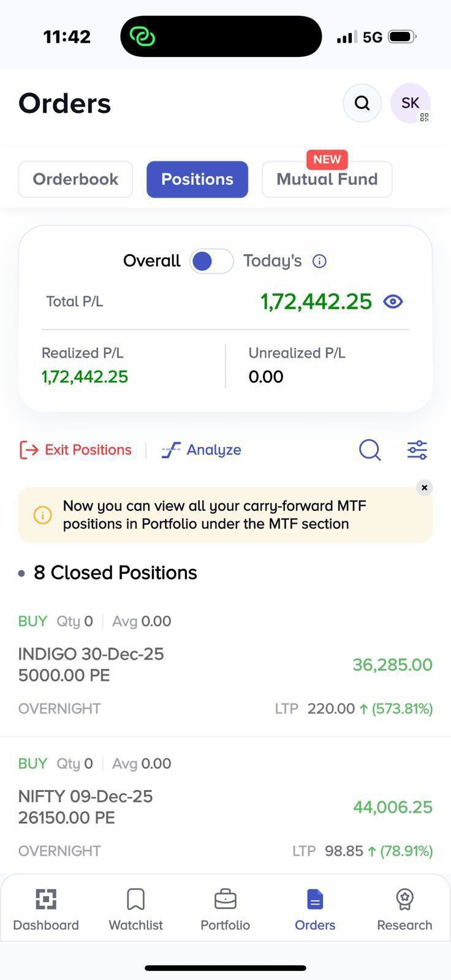This screenshot has width=451, height=980.
Task: Tap the info icon beside Today's
Action: click(319, 262)
